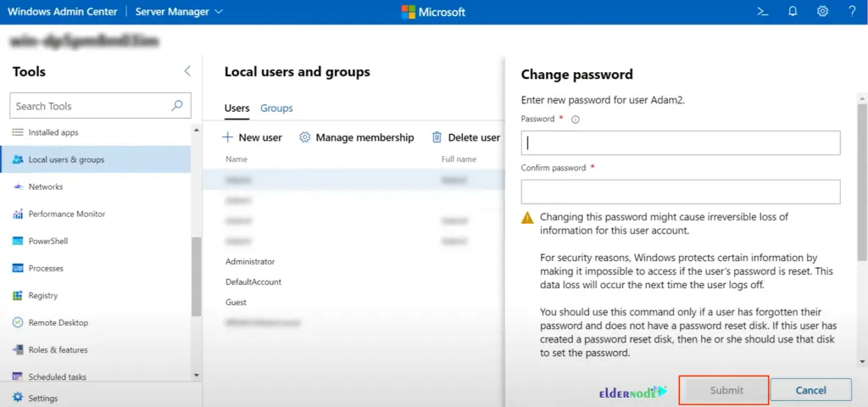The height and width of the screenshot is (407, 868).
Task: Open the PowerShell console icon in header
Action: coord(763,12)
